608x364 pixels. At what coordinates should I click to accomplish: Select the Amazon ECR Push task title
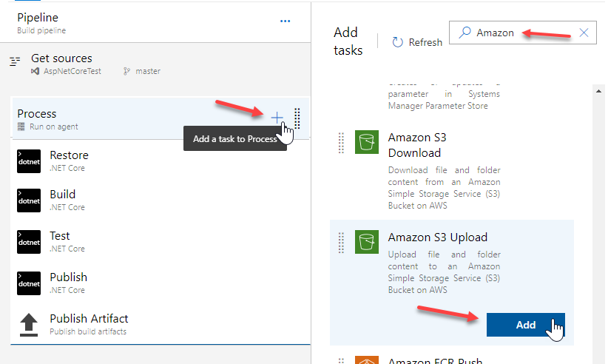coord(435,361)
